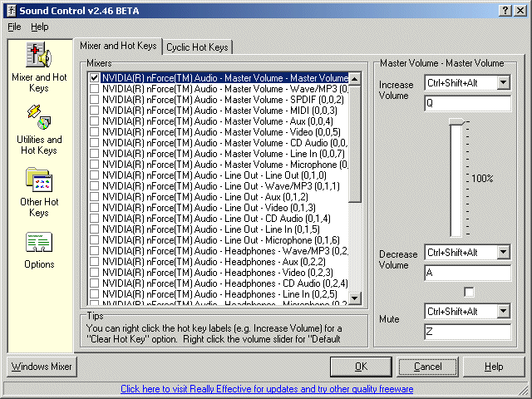
Task: Open the Increase Volume modifier dropdown
Action: click(504, 82)
